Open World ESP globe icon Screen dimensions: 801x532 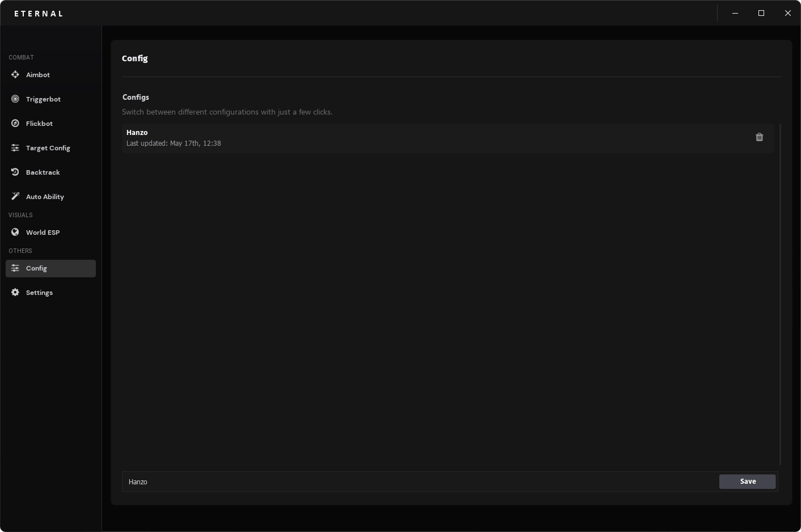click(15, 233)
